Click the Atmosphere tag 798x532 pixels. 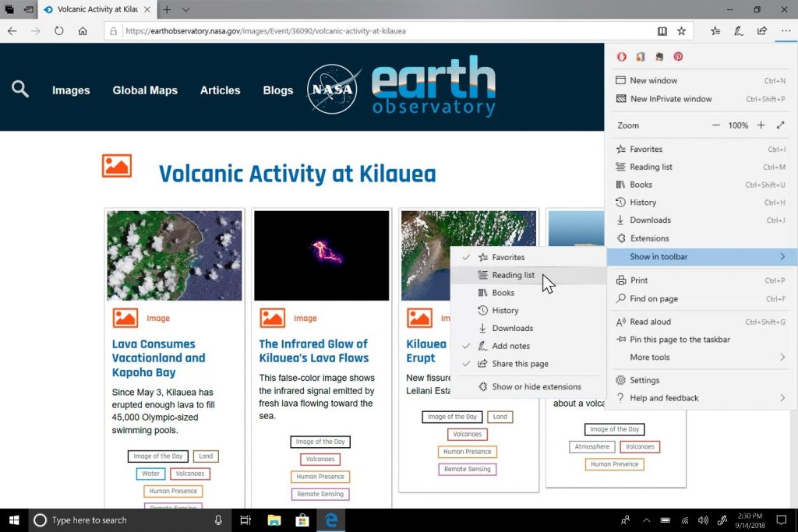(x=592, y=446)
